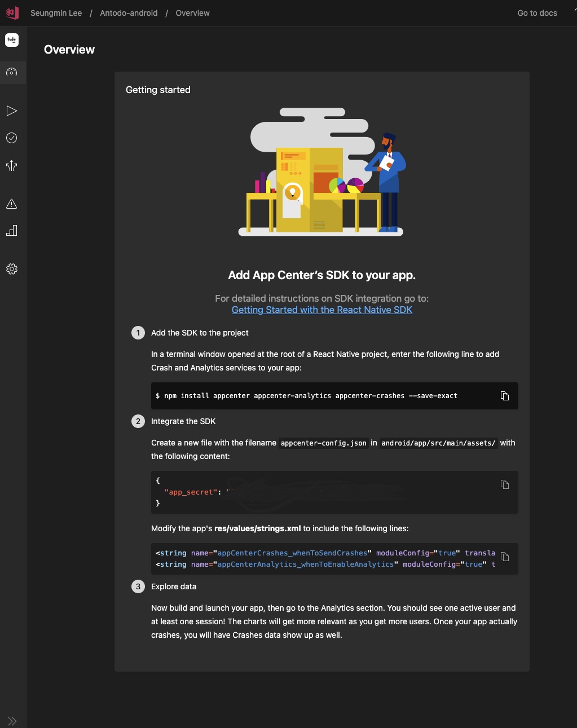The height and width of the screenshot is (728, 577).
Task: Copy the strings.xml lines snippet
Action: [505, 557]
